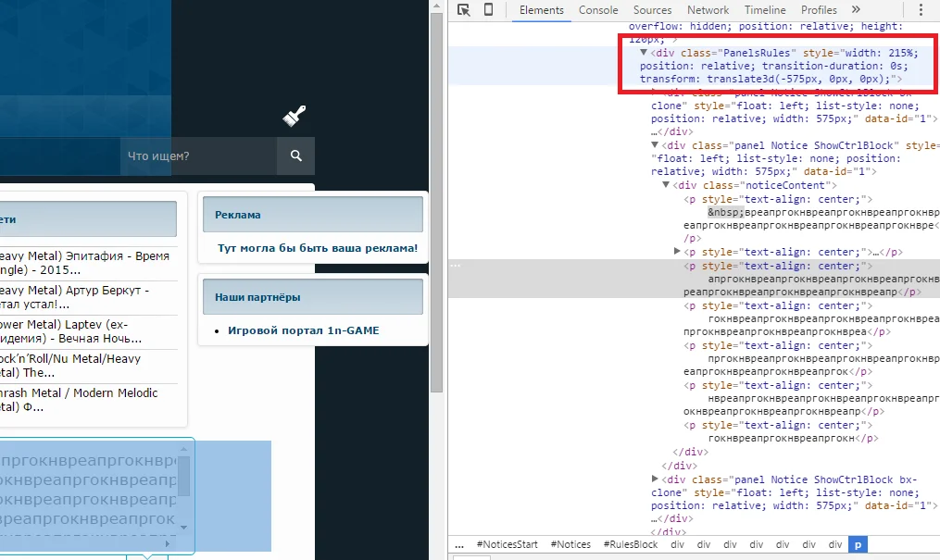Click 'Тут могла бы быть ваша реклама!' text
The height and width of the screenshot is (560, 940).
tap(318, 248)
